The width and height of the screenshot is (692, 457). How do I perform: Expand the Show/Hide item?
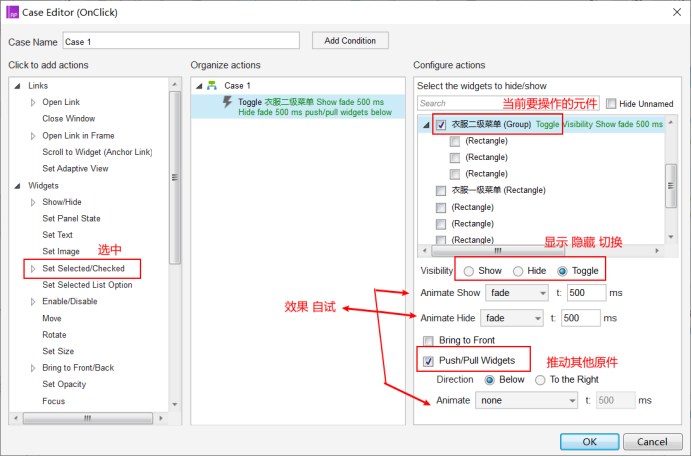pos(33,202)
